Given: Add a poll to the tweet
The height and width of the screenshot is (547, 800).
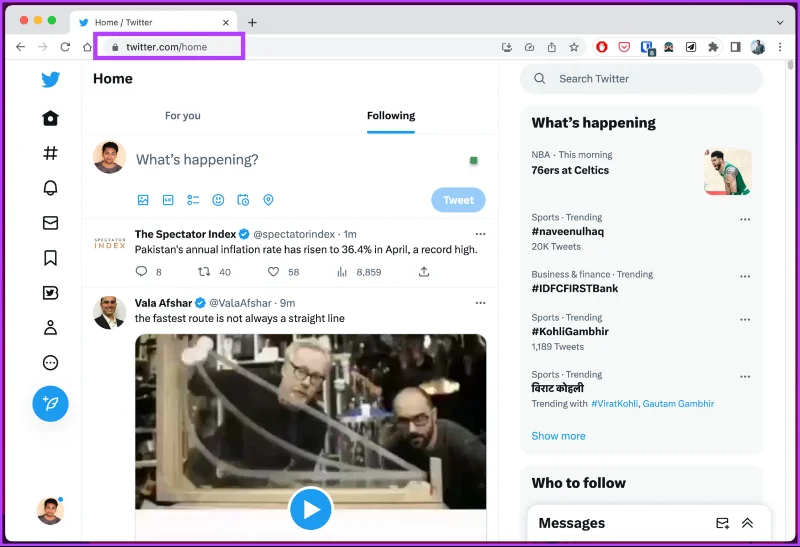Looking at the screenshot, I should click(x=193, y=200).
